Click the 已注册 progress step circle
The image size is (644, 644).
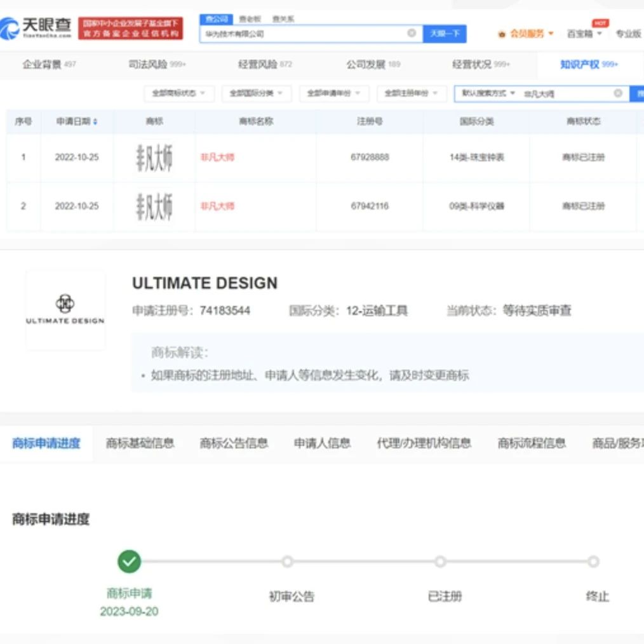440,561
